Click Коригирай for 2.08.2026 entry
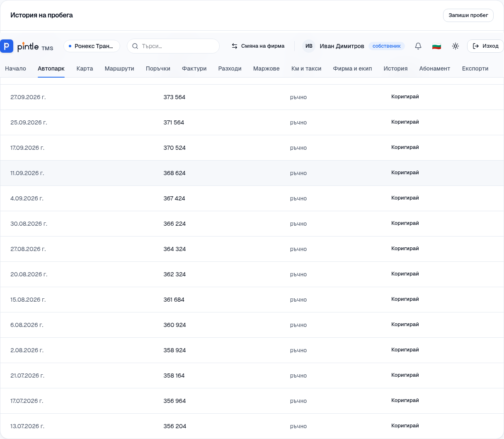 [405, 350]
